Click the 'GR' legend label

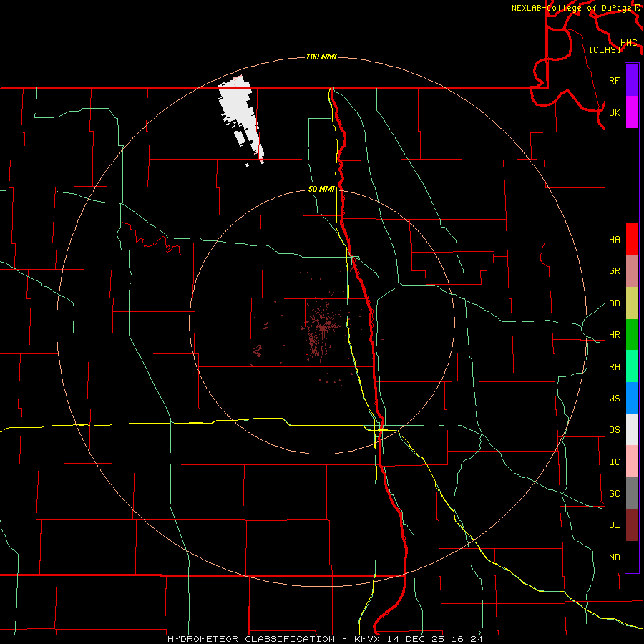(614, 271)
